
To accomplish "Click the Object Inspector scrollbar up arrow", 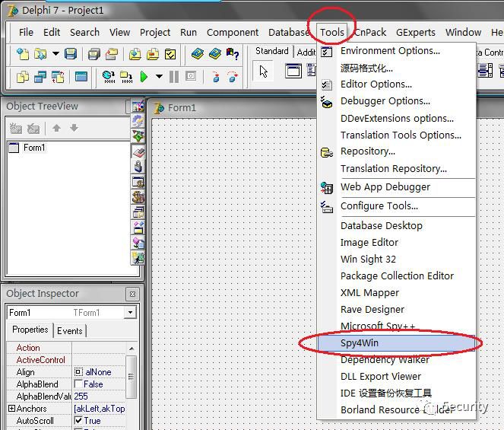I will click(132, 349).
